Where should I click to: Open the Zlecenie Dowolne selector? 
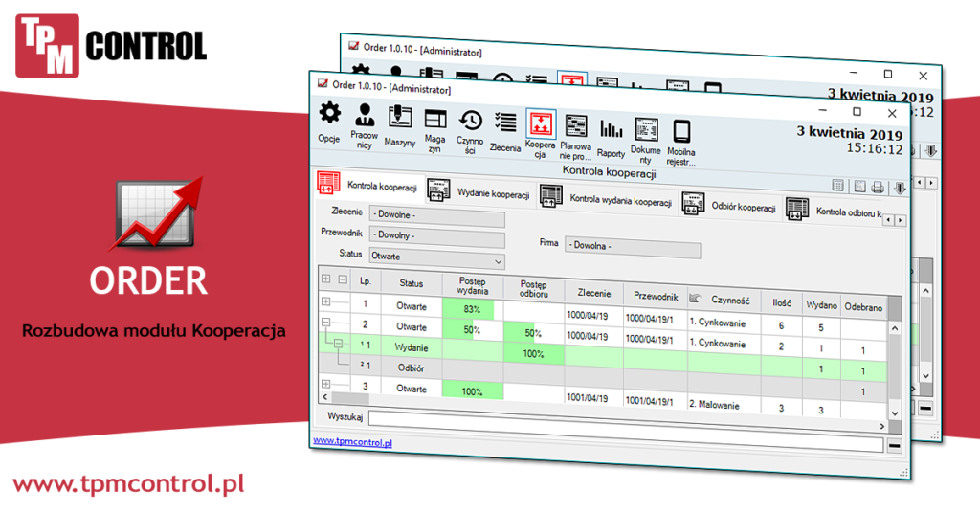pyautogui.click(x=436, y=216)
